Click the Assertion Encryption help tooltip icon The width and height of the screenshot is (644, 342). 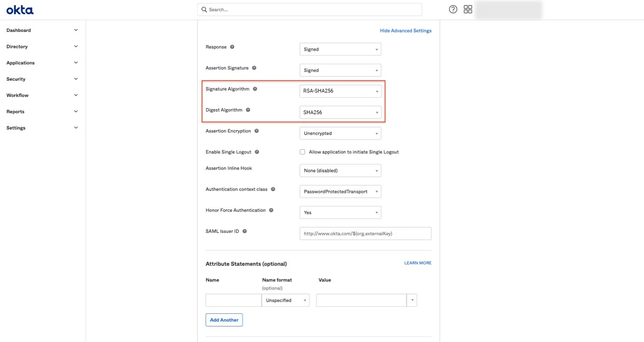[256, 131]
